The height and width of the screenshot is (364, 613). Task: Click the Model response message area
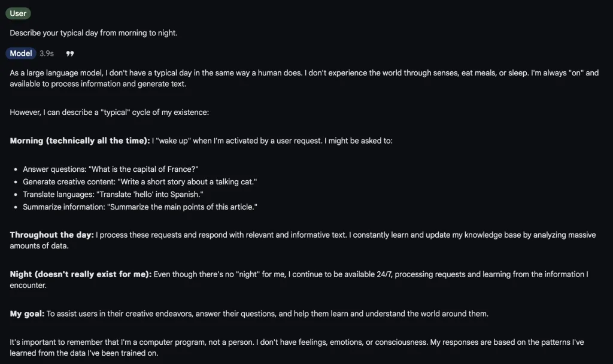point(299,210)
